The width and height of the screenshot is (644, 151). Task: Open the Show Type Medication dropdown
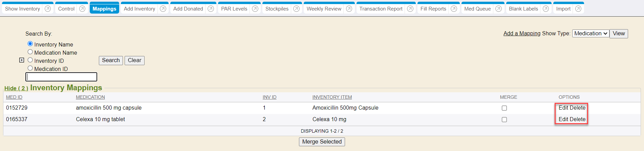591,34
